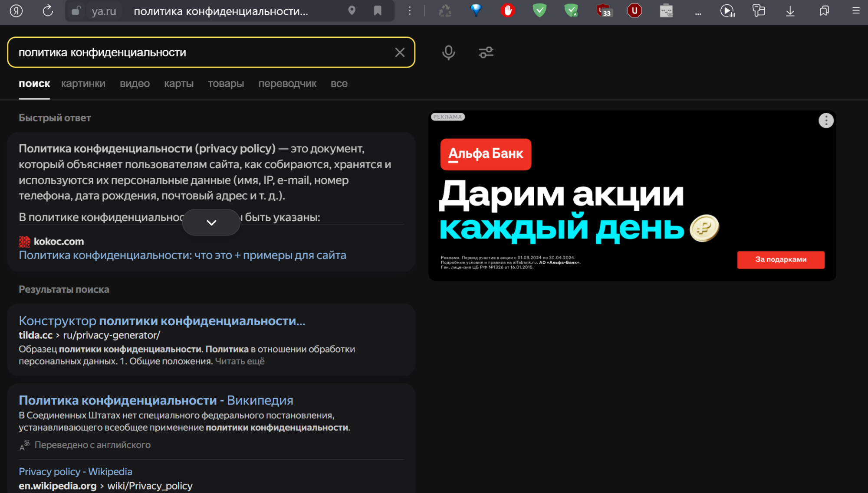This screenshot has height=493, width=868.
Task: Open the AdGuard shield extension
Action: coord(539,11)
